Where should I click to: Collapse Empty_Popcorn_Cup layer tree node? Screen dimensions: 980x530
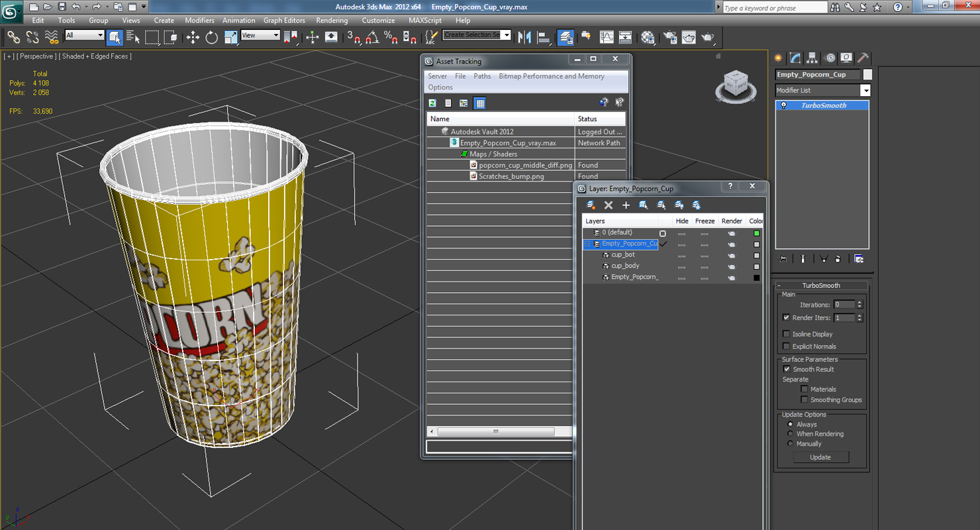(587, 244)
